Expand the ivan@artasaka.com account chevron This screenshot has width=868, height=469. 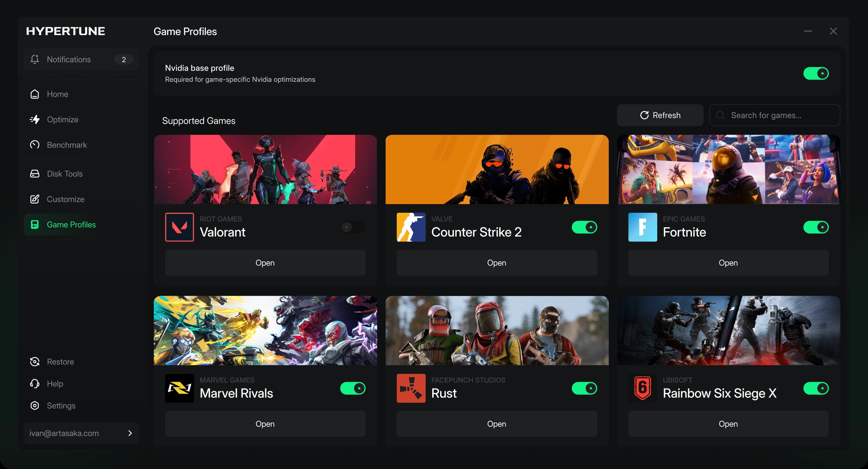[130, 433]
